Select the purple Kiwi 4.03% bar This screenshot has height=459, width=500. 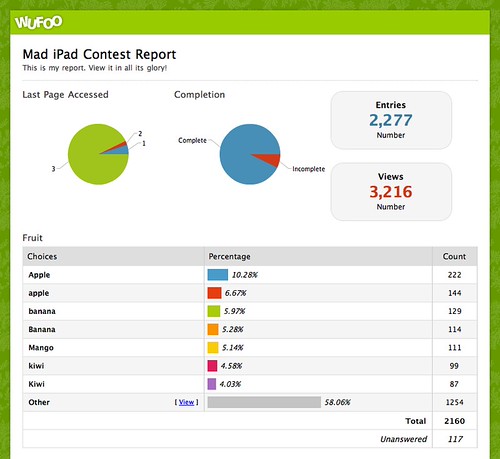pos(212,384)
